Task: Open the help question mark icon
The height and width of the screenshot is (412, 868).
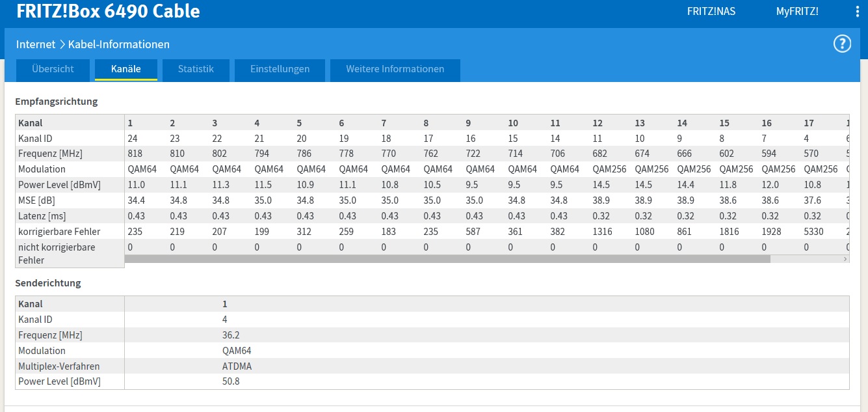Action: 842,44
